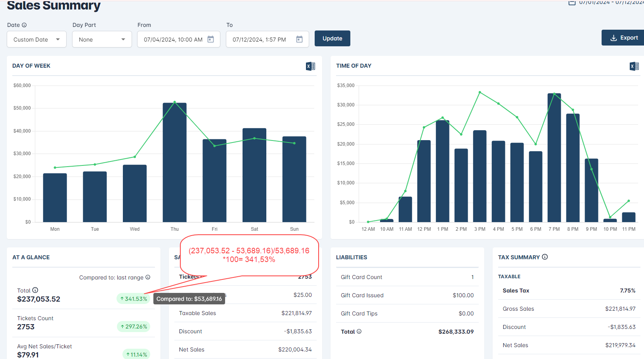
Task: Export Day of Week chart to Excel
Action: 310,66
